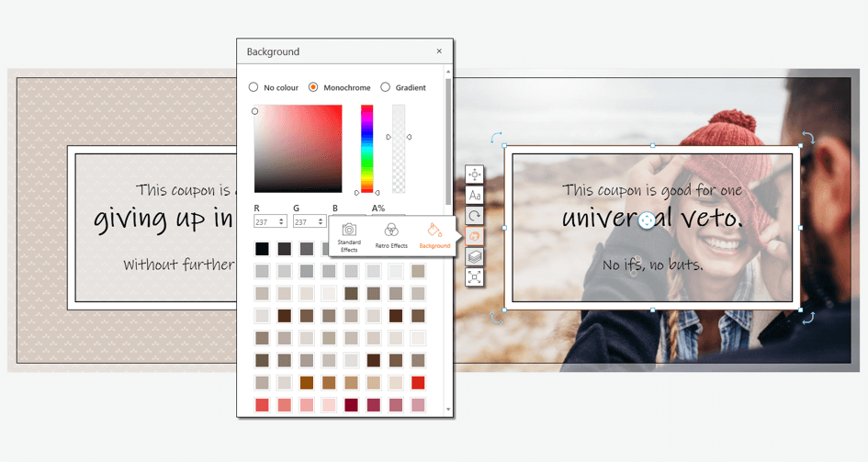Pick the bright red colour swatch
This screenshot has height=462, width=868.
418,383
